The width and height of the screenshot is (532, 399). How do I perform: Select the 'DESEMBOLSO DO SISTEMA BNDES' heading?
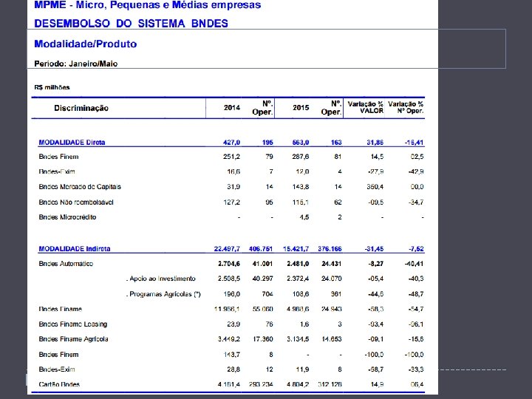pos(131,24)
